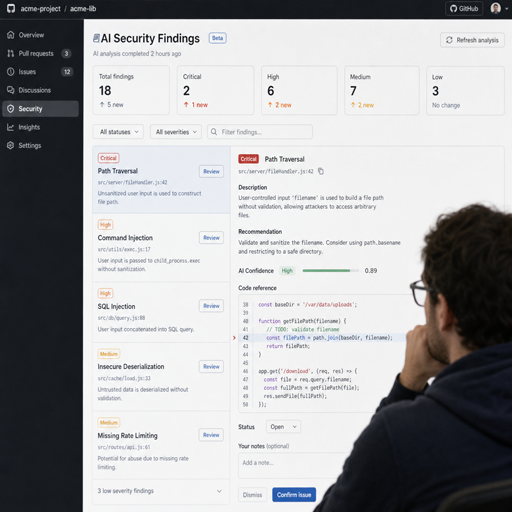Click the src/utils/exec.js:17 path

[124, 249]
